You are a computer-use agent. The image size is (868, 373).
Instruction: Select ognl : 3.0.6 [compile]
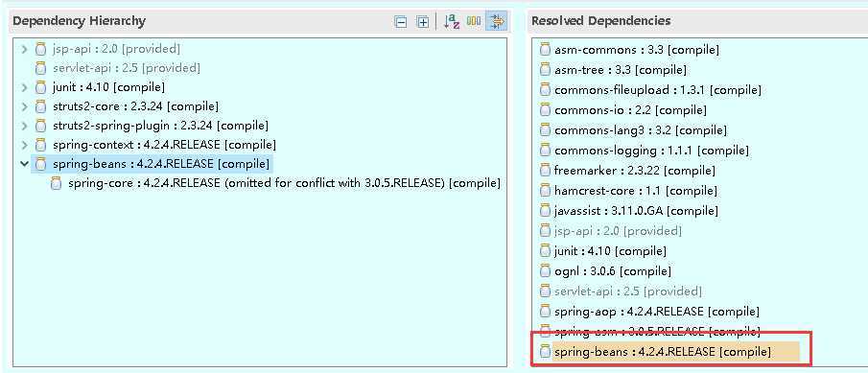tap(613, 271)
